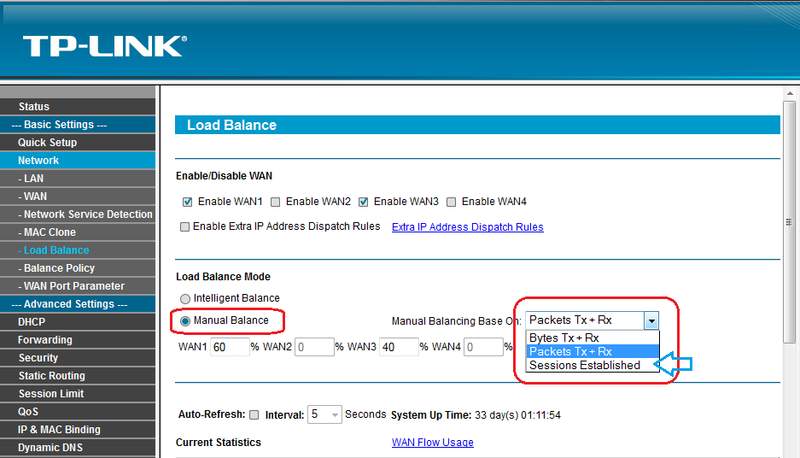
Task: Click the vertical scrollbar thumb
Action: coord(789,222)
